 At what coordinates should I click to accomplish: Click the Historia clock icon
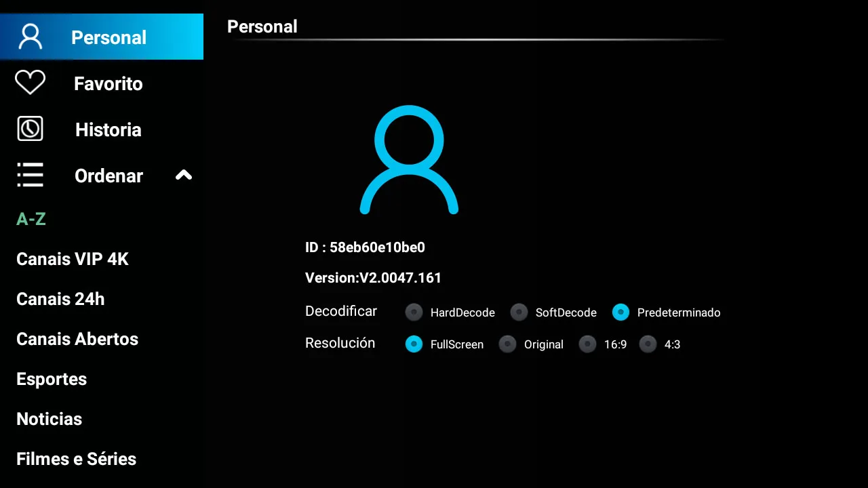pyautogui.click(x=30, y=129)
